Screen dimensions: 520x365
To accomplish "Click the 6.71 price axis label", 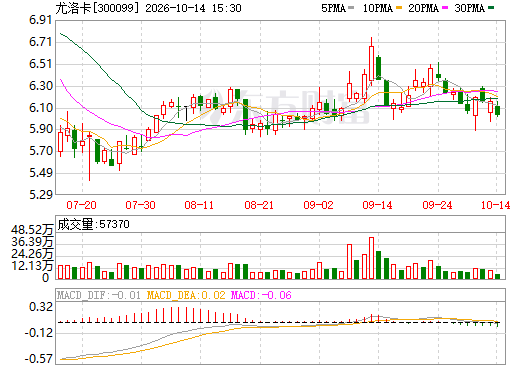I will point(41,42).
